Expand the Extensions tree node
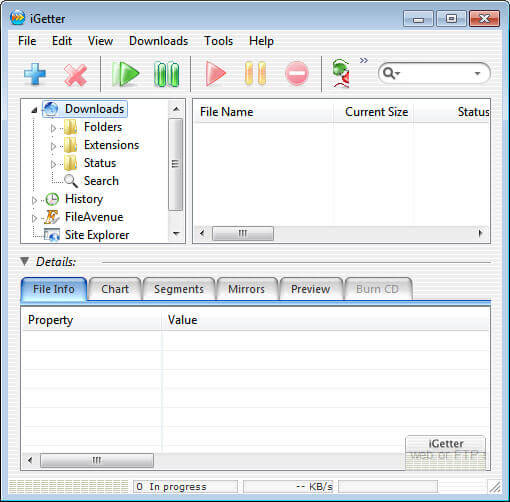This screenshot has width=510, height=502. click(x=53, y=146)
